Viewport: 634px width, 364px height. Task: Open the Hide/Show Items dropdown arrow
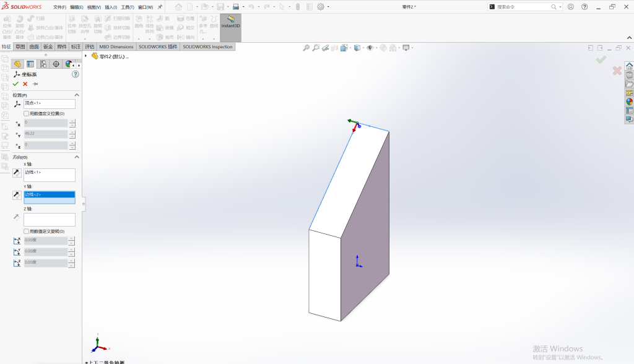tap(376, 48)
